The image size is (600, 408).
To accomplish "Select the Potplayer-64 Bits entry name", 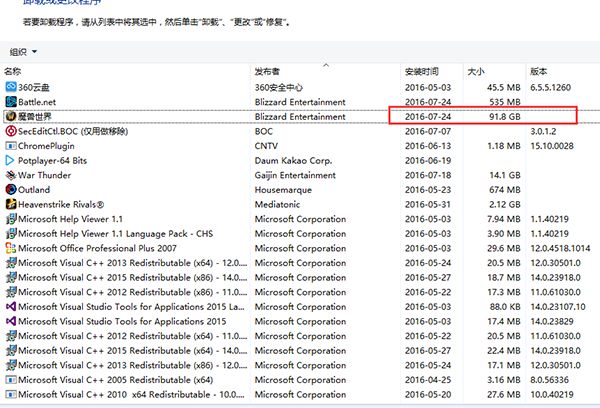I will tap(52, 160).
